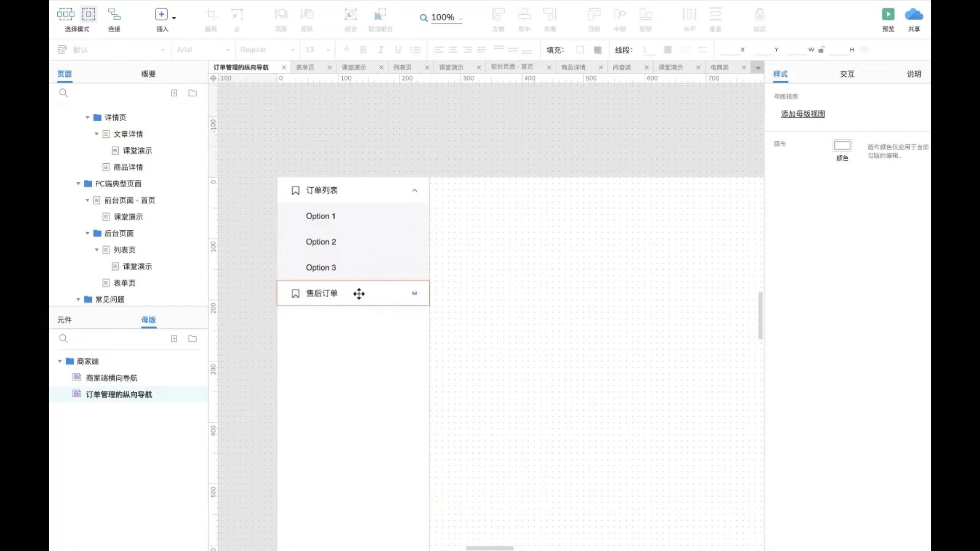
Task: Click the Insert plus icon
Action: pos(161,15)
